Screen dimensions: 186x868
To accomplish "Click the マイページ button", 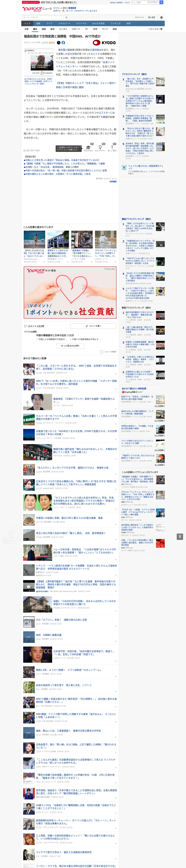I will click(x=139, y=18).
